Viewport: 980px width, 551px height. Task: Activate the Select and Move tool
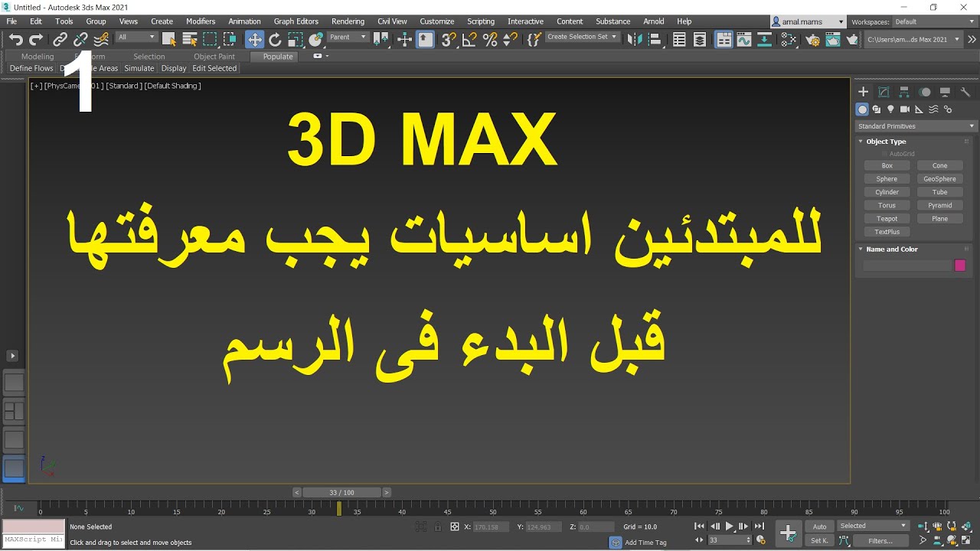click(254, 40)
